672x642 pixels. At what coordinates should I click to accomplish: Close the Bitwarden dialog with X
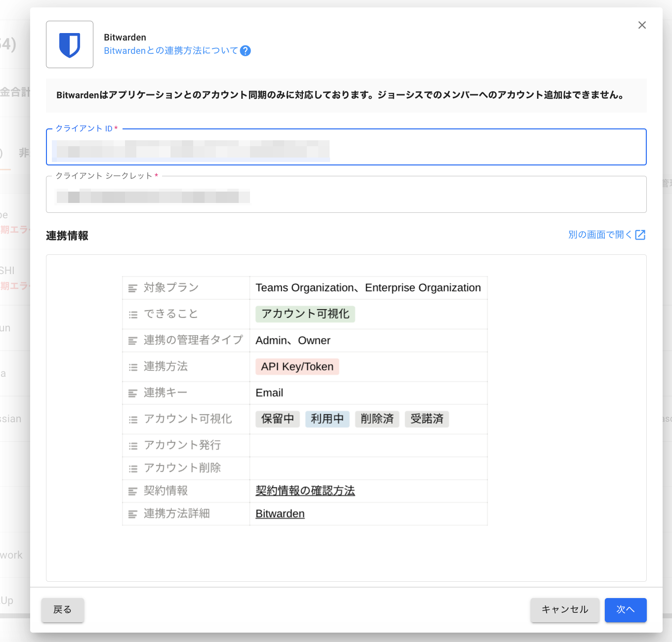(x=642, y=25)
